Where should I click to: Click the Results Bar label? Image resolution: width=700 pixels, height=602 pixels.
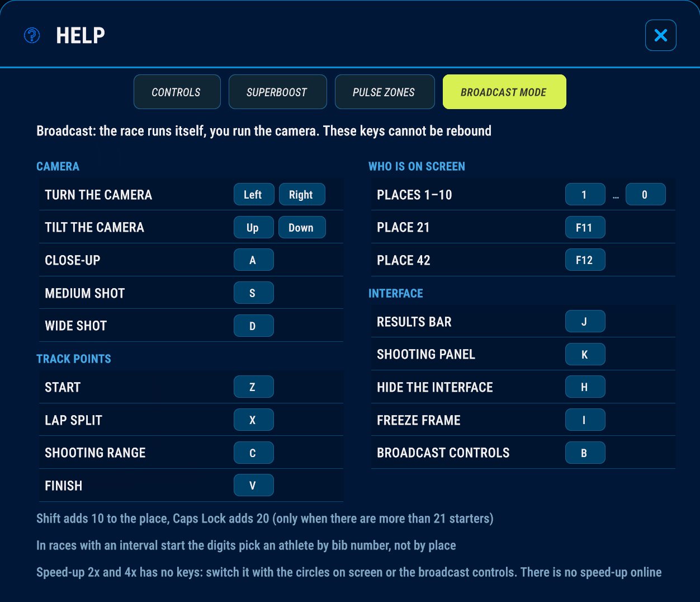(414, 322)
